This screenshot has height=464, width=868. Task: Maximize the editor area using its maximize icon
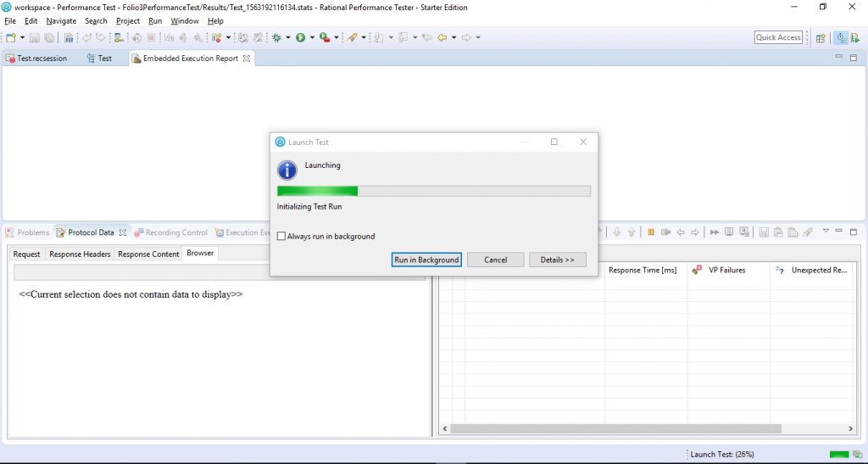853,58
